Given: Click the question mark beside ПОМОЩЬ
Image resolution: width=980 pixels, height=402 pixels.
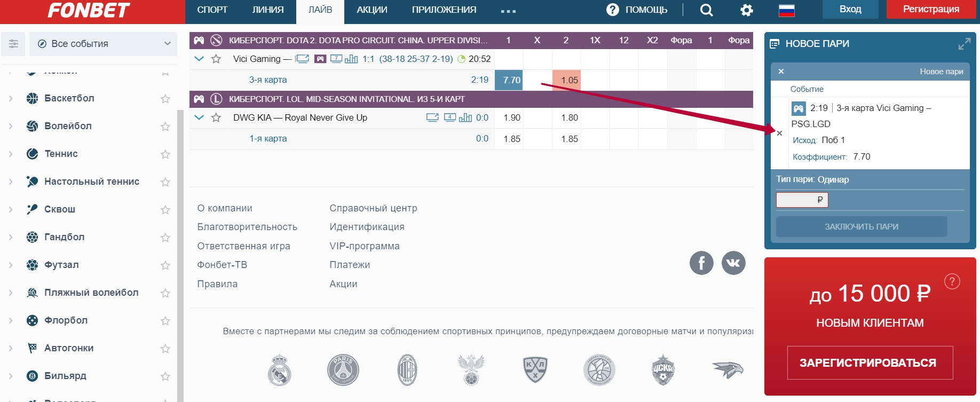Looking at the screenshot, I should tap(613, 10).
